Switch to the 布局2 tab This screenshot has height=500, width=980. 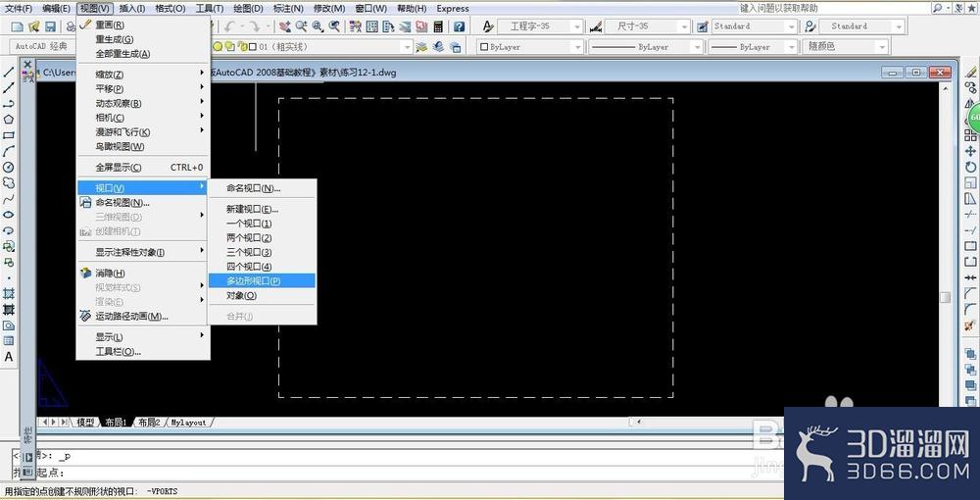coord(149,423)
